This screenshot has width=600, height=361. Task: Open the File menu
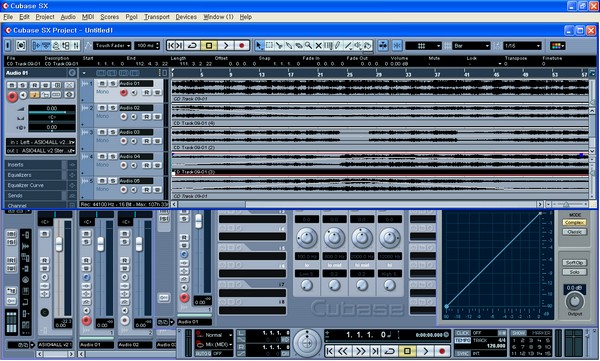tap(8, 17)
